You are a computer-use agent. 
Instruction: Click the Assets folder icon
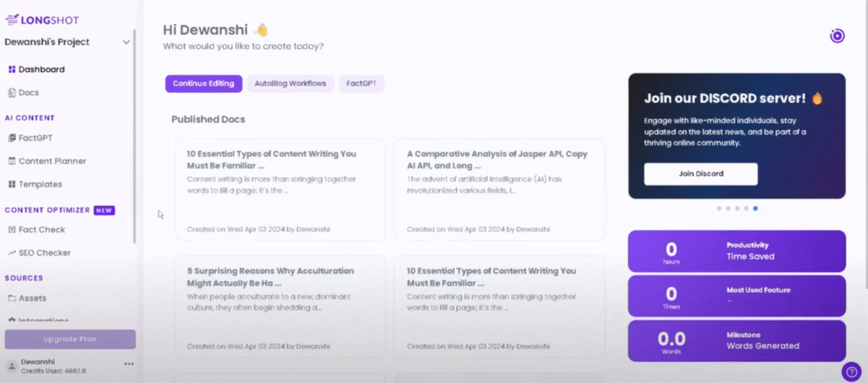pyautogui.click(x=12, y=298)
